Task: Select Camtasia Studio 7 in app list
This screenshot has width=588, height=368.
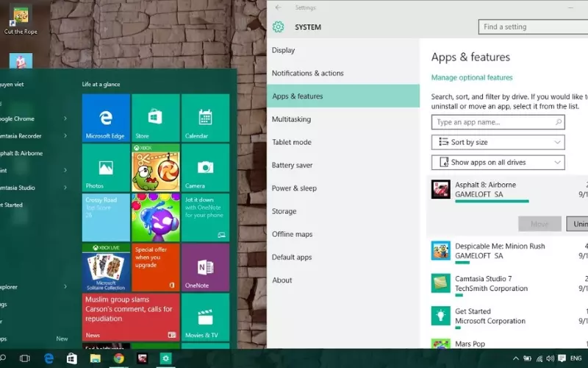Action: pyautogui.click(x=507, y=283)
